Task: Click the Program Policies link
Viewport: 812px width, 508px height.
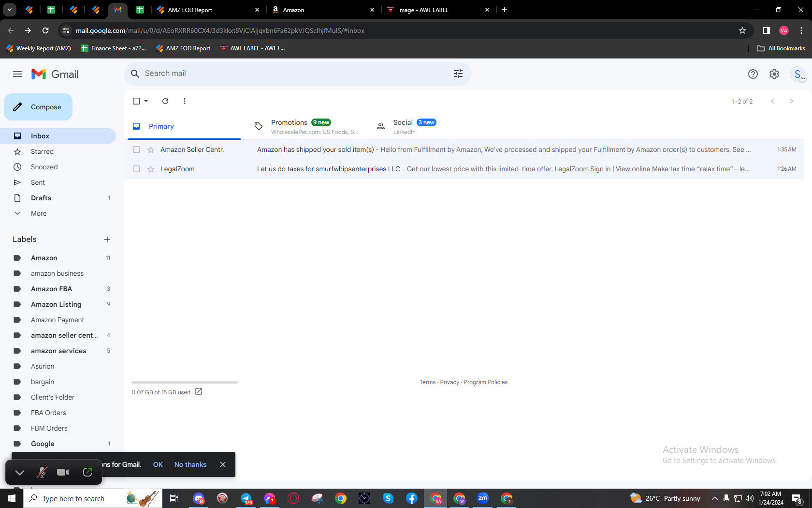Action: pos(486,382)
